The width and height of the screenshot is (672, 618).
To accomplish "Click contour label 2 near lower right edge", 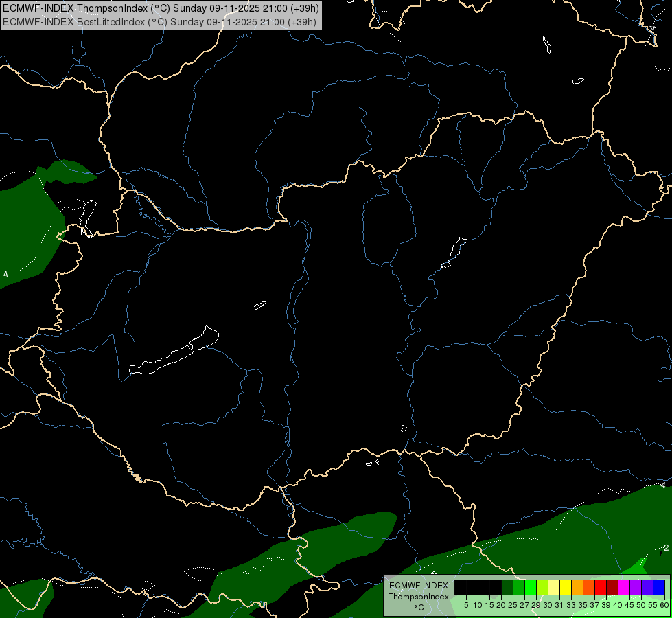I will (x=667, y=548).
